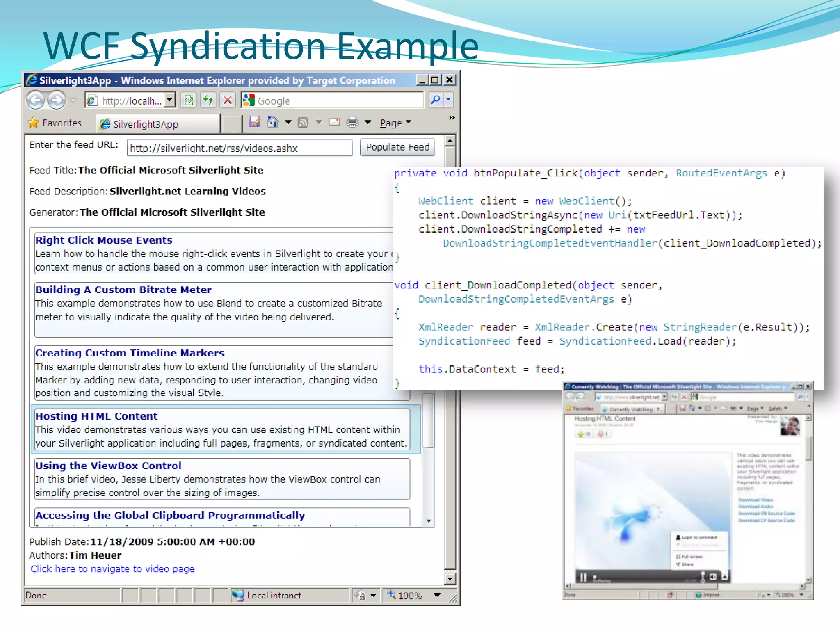Click the Home icon in command bar

pos(273,122)
